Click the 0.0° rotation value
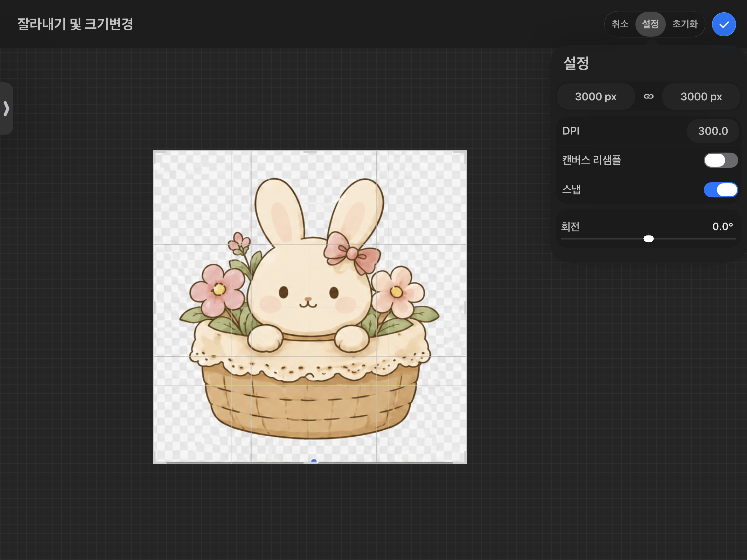The image size is (747, 560). click(722, 226)
